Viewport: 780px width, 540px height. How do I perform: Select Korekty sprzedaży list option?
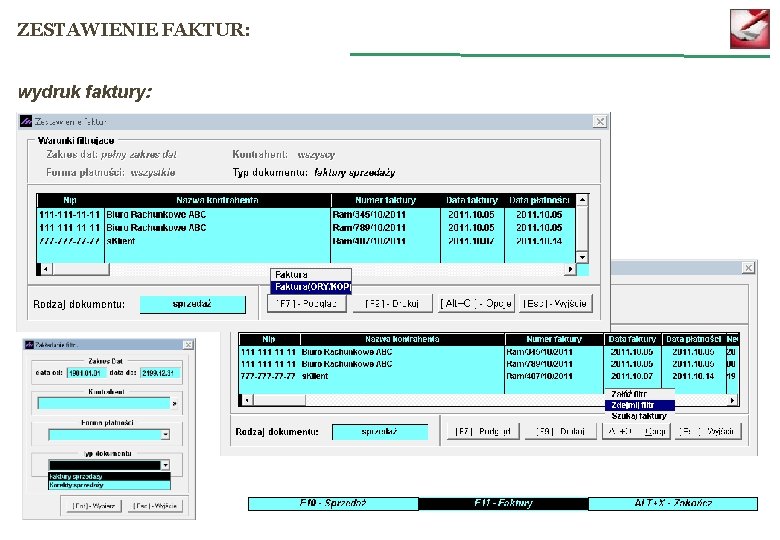point(109,484)
